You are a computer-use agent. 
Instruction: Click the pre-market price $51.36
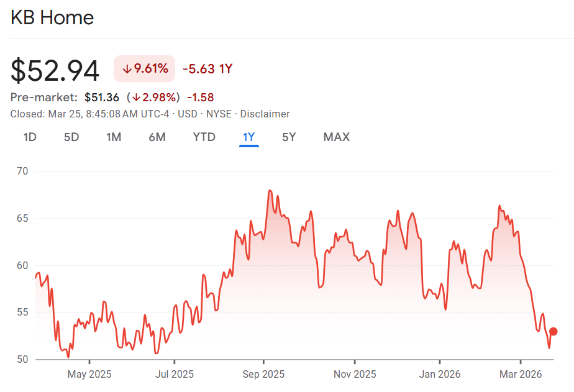tap(102, 98)
